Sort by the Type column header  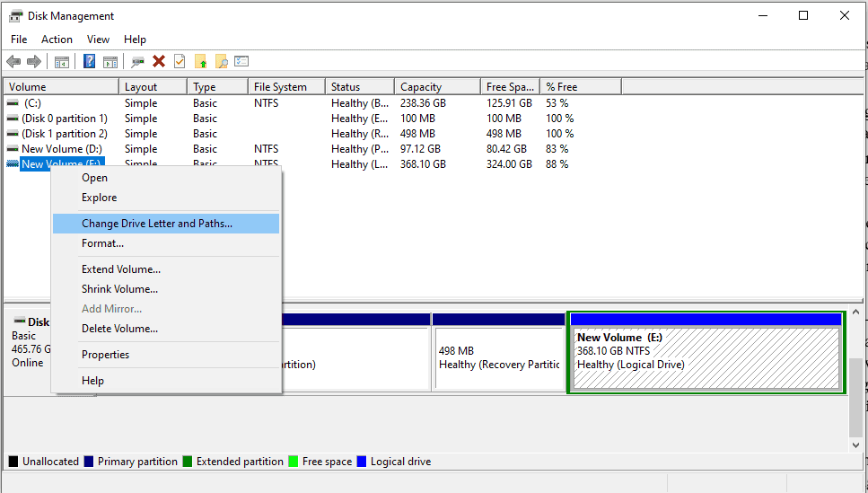[x=217, y=87]
